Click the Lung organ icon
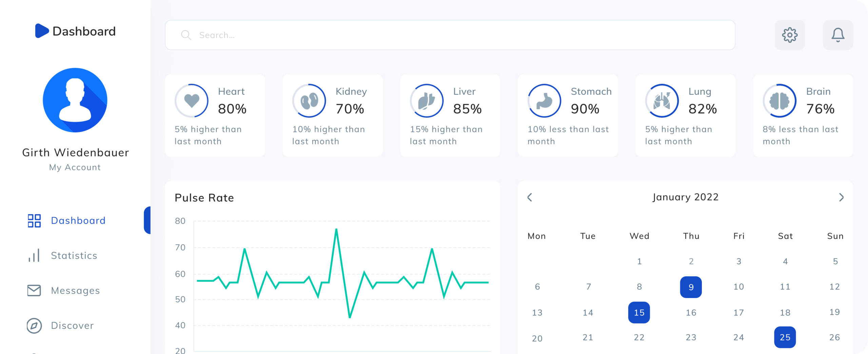The width and height of the screenshot is (868, 354). 662,101
